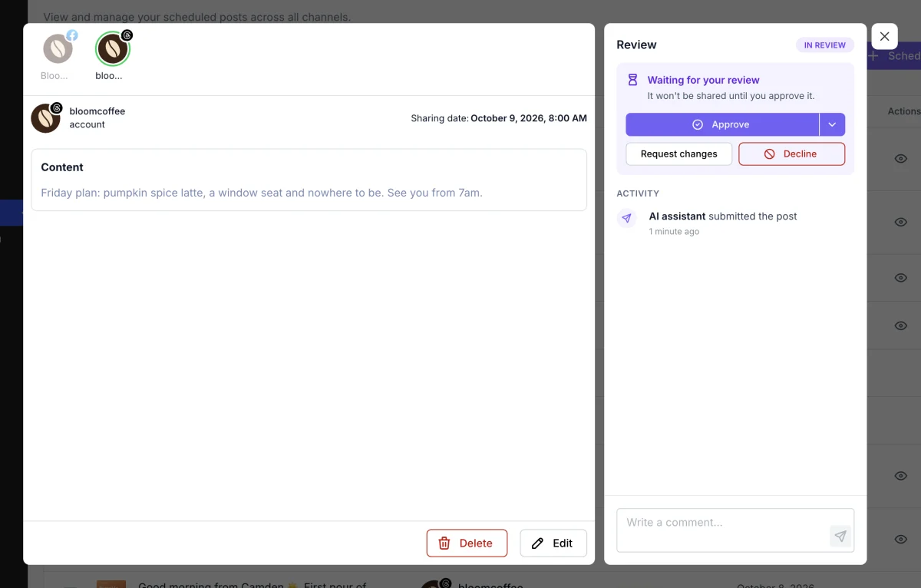Image resolution: width=921 pixels, height=588 pixels.
Task: Click the bloomcoffee account avatar in post header
Action: (46, 118)
